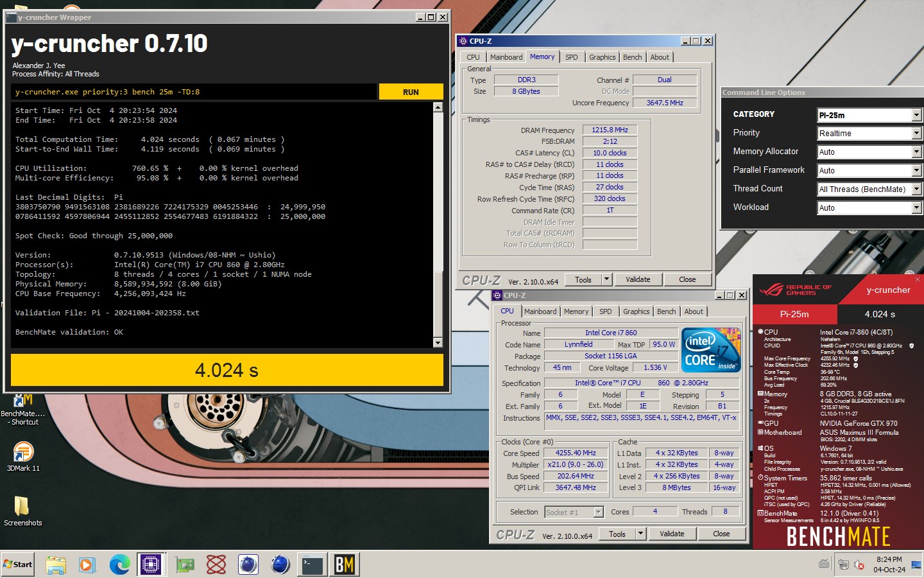The width and height of the screenshot is (924, 578).
Task: Click the clock showing 8:24 PM
Action: 889,559
